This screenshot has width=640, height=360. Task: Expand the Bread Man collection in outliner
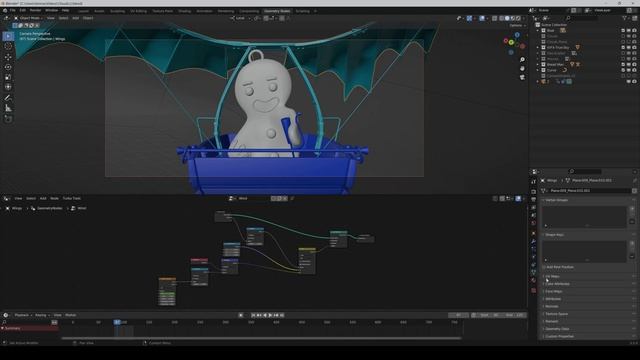[538, 64]
